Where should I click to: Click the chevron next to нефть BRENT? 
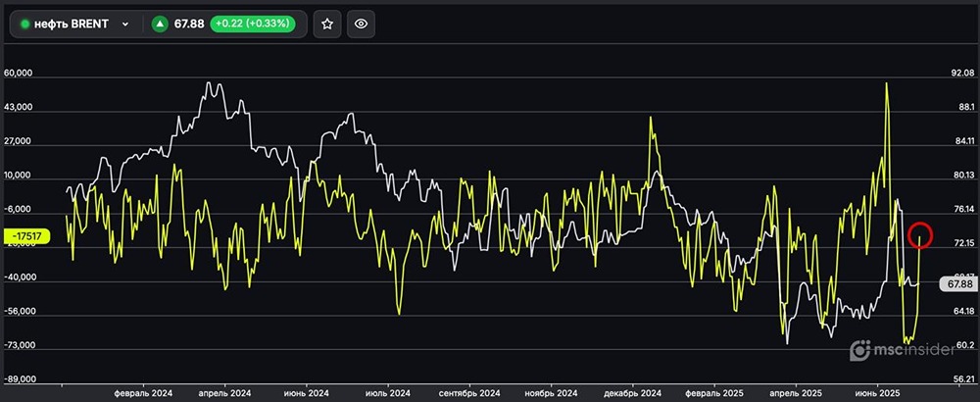(125, 24)
